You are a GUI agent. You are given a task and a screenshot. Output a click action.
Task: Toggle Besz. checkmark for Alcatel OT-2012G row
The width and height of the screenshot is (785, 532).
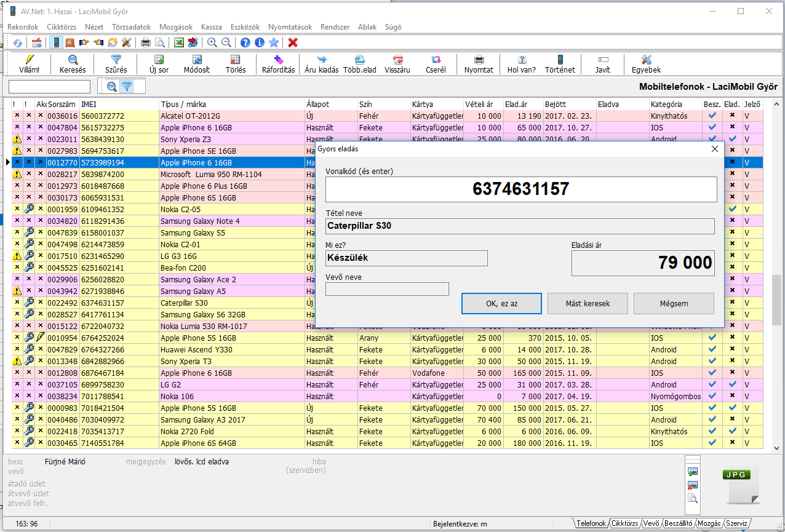pos(712,116)
